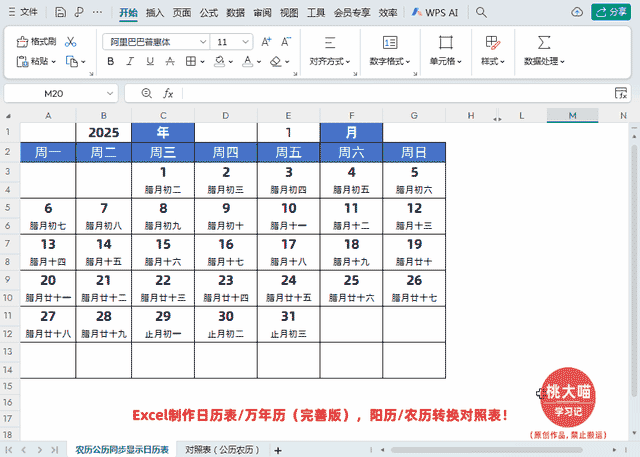Toggle strikethrough formatting
This screenshot has width=640, height=457.
pyautogui.click(x=170, y=61)
